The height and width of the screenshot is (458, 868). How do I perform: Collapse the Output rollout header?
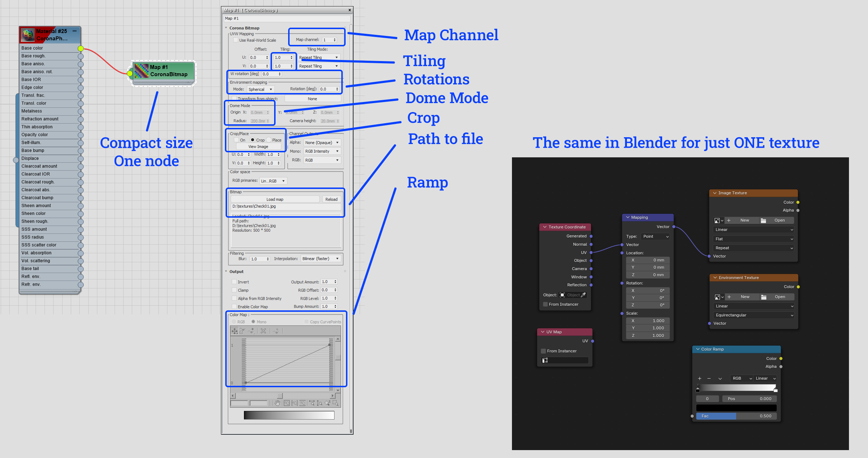(x=236, y=272)
